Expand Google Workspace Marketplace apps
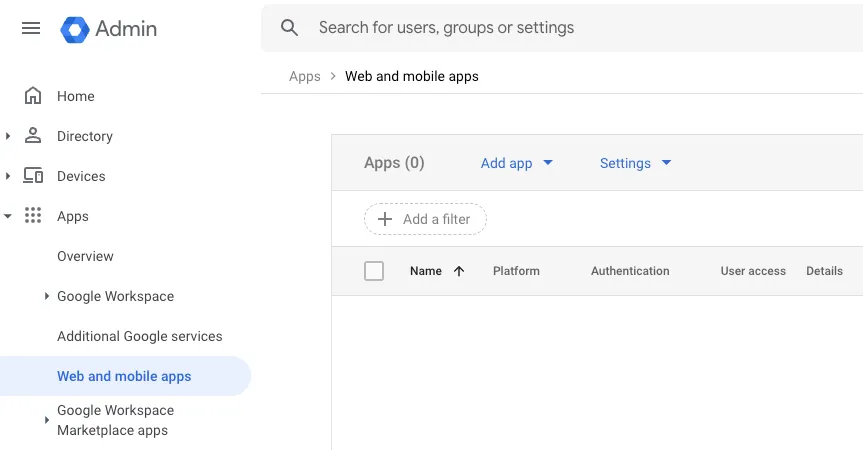The height and width of the screenshot is (450, 863). pos(47,420)
